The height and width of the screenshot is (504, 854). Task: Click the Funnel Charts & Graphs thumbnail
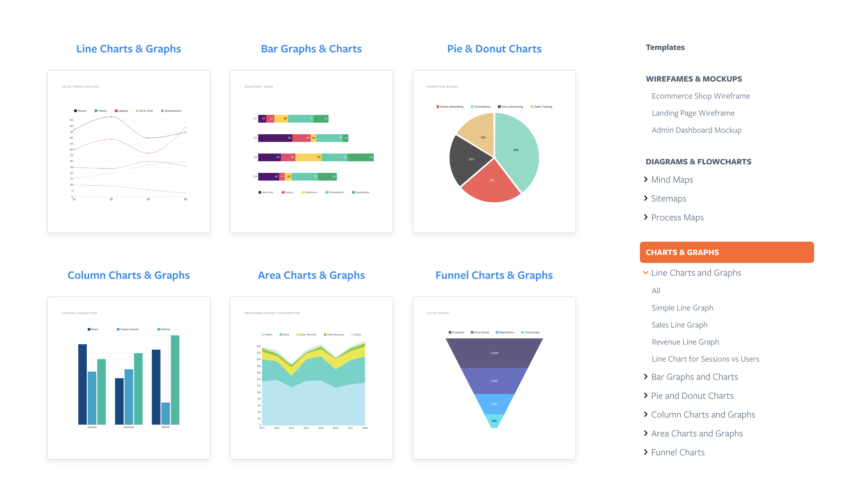[x=494, y=378]
